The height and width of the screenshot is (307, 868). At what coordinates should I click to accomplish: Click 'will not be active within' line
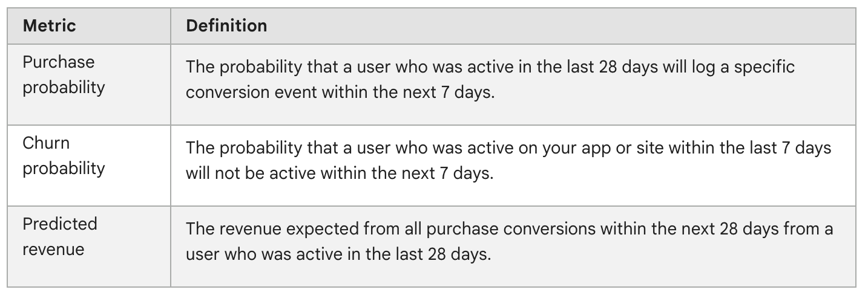click(x=340, y=174)
